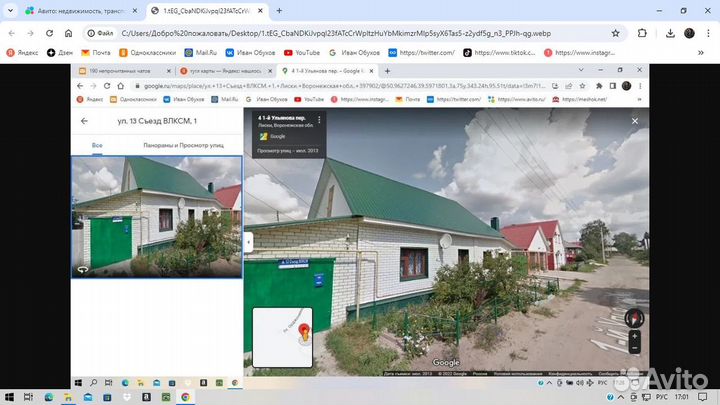
Task: Open the Дзен bookmark
Action: click(60, 53)
